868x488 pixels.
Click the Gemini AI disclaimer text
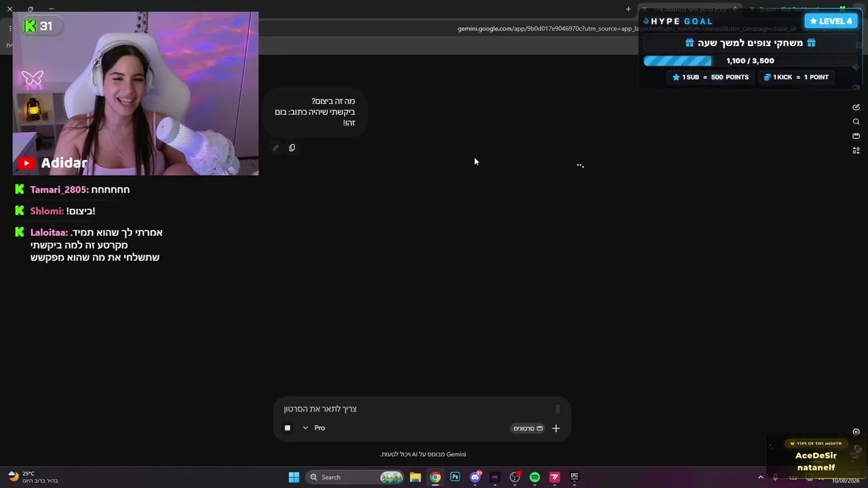point(422,454)
